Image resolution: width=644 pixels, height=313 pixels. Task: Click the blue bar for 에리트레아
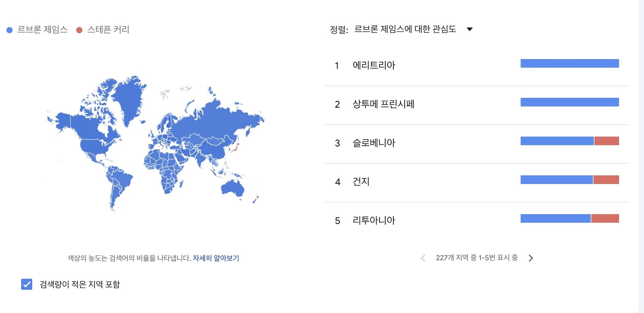[x=570, y=63]
